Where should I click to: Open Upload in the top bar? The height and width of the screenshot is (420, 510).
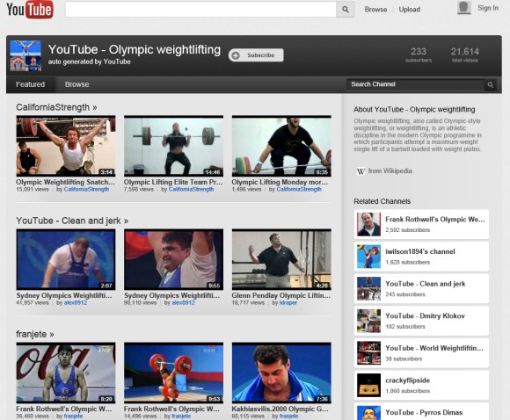pos(409,10)
